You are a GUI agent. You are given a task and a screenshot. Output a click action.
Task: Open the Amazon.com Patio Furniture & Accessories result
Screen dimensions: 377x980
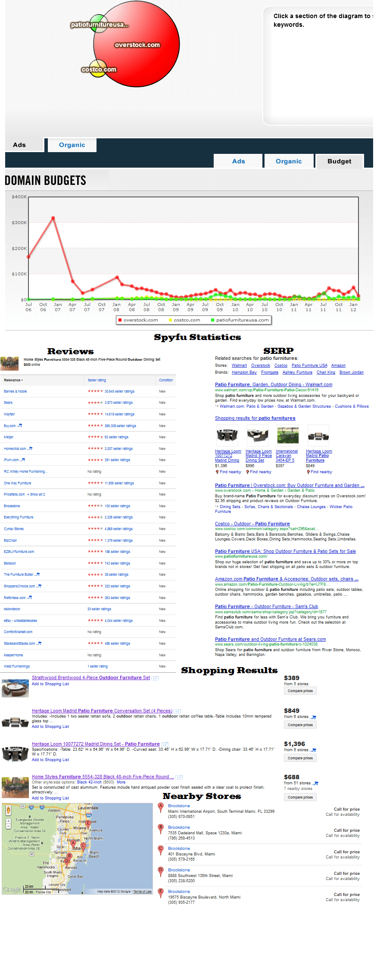coord(287,579)
